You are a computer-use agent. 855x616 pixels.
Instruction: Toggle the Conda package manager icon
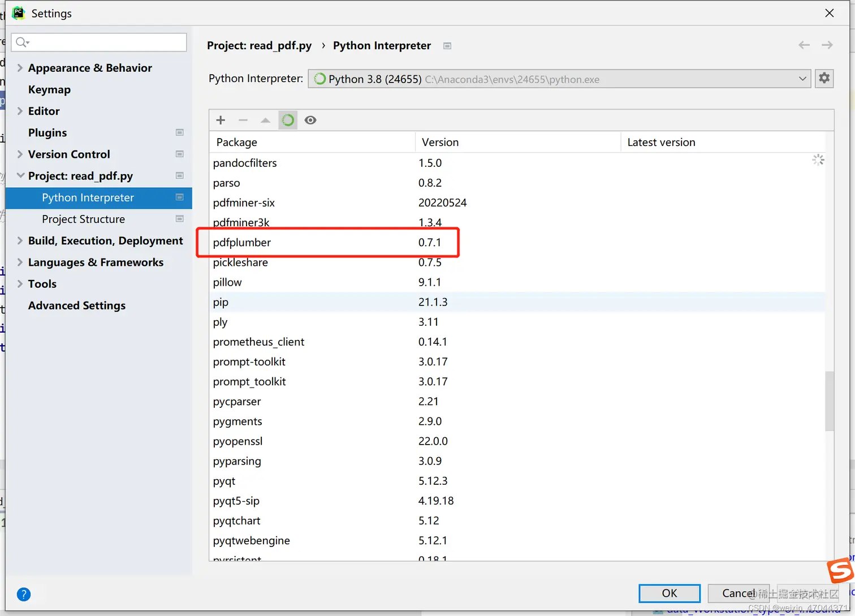click(288, 120)
